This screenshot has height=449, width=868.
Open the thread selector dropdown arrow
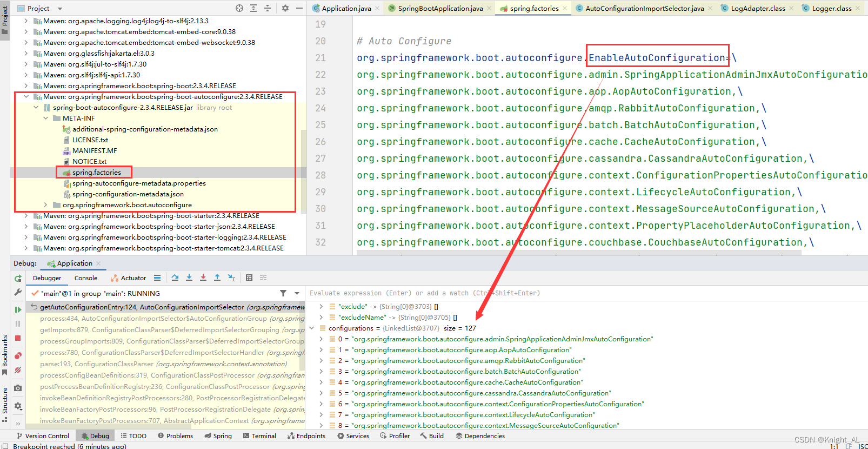[x=297, y=293]
